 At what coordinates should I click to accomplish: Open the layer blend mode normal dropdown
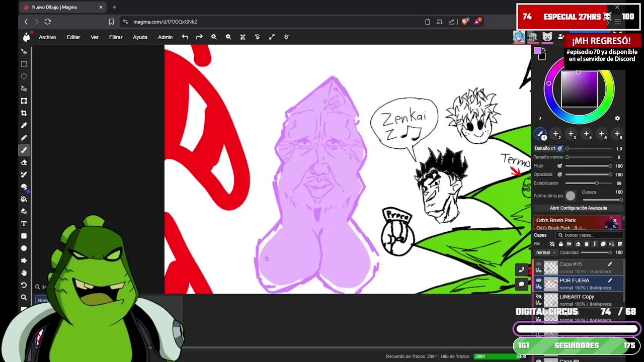[545, 252]
